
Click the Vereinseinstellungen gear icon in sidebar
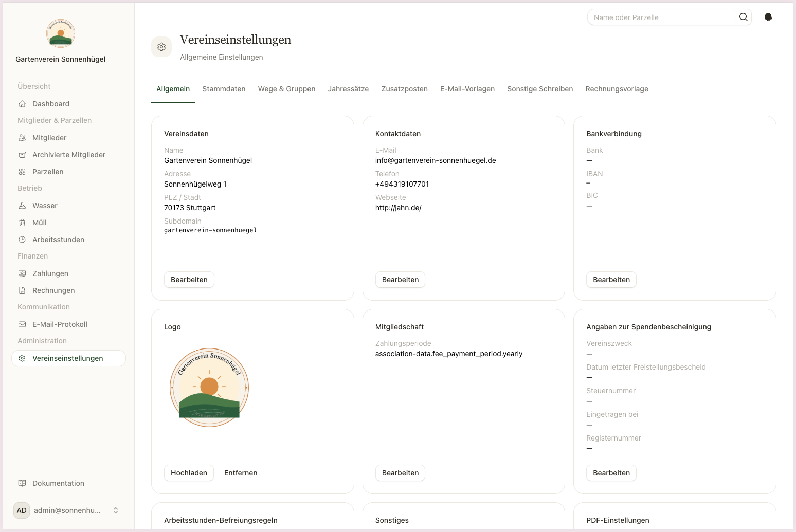[22, 358]
